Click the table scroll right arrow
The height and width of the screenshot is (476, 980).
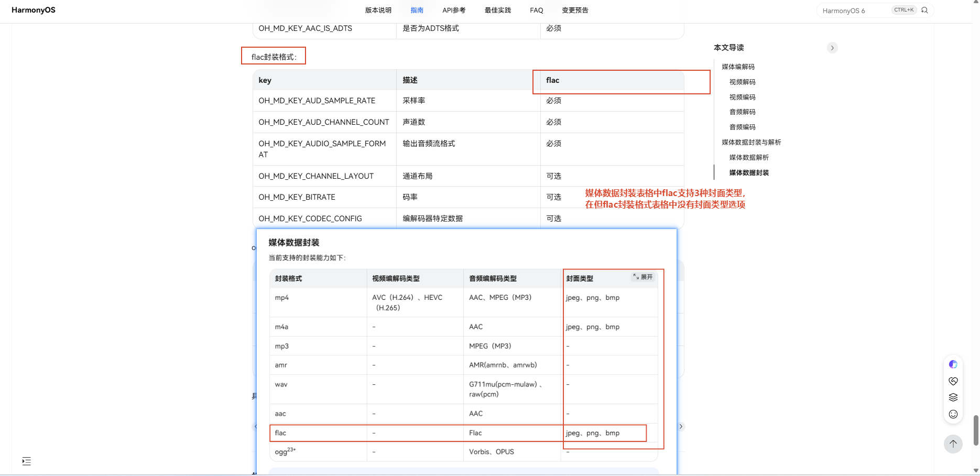tap(681, 427)
